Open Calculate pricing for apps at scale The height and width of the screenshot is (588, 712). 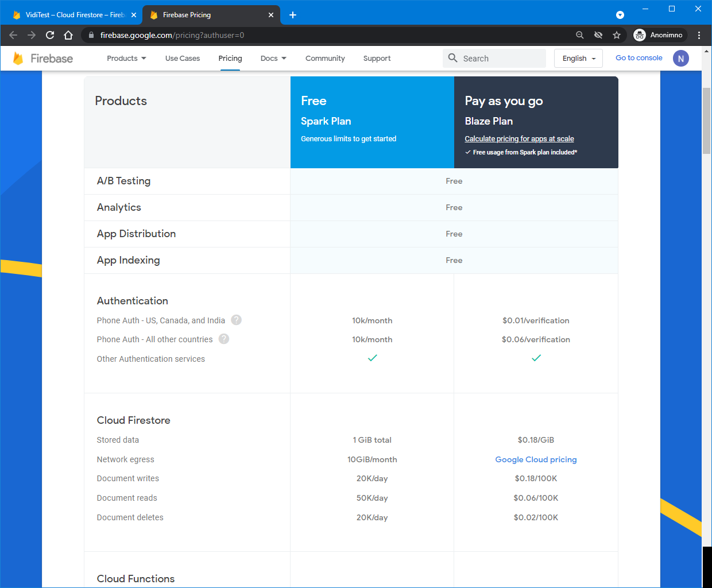coord(519,138)
